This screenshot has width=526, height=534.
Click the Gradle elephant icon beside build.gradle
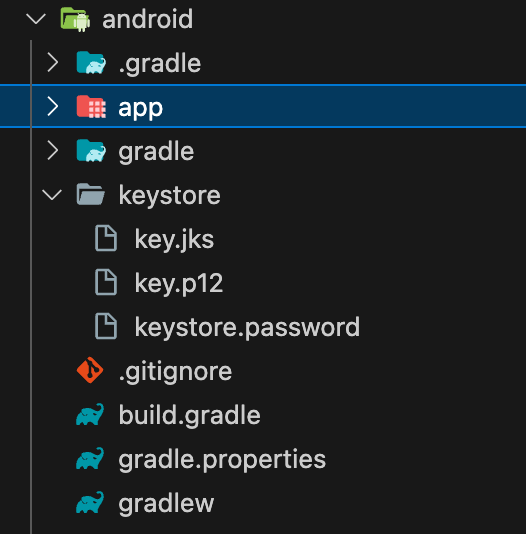[x=90, y=414]
